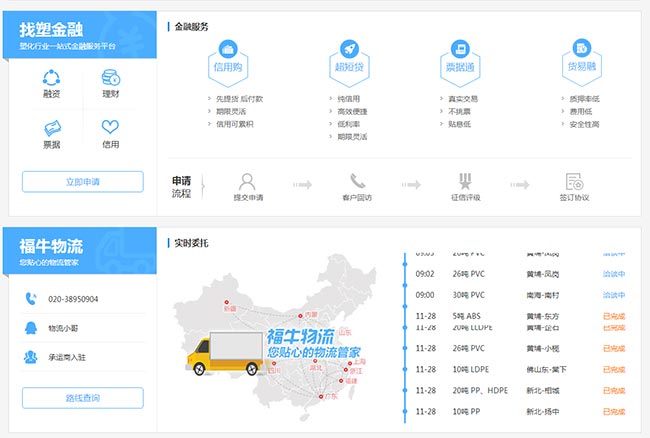Image resolution: width=650 pixels, height=438 pixels.
Task: Click the 征信评级 medal step icon
Action: pyautogui.click(x=465, y=182)
